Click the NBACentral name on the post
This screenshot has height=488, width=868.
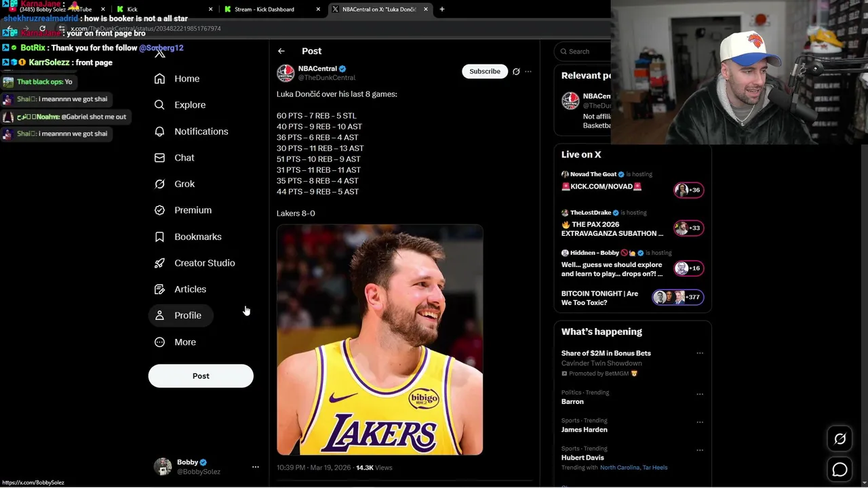point(317,68)
